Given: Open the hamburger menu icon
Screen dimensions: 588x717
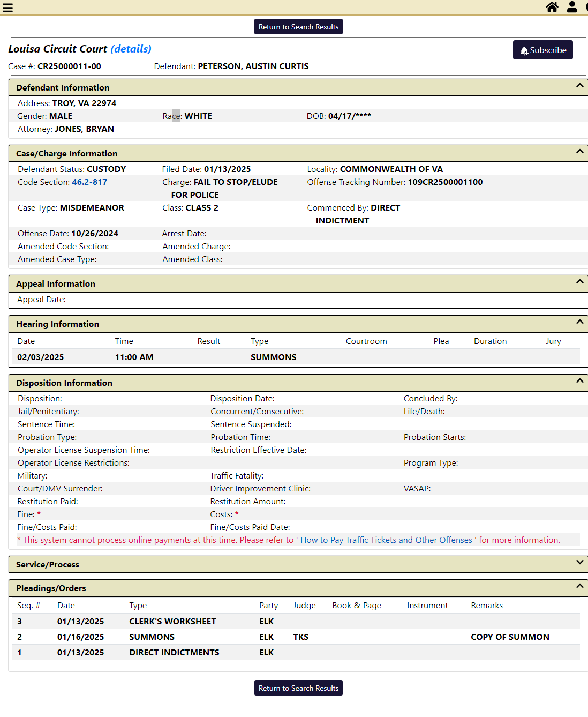Looking at the screenshot, I should click(x=7, y=8).
